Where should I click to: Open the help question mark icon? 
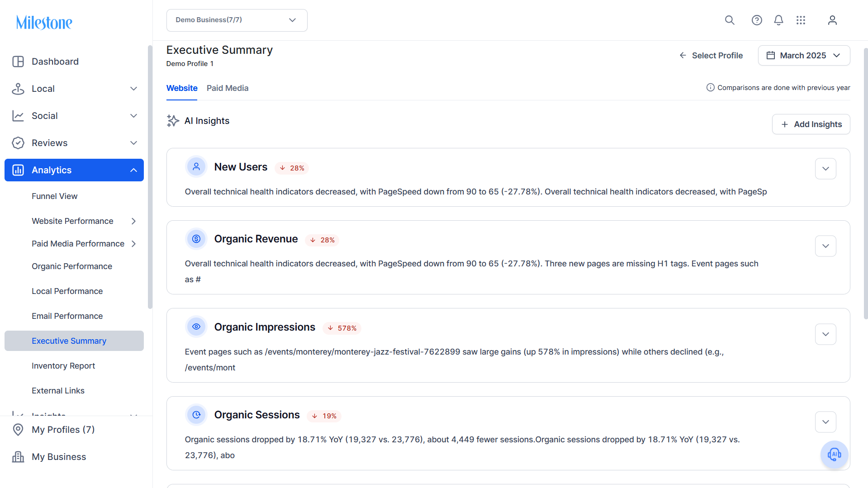pyautogui.click(x=757, y=20)
